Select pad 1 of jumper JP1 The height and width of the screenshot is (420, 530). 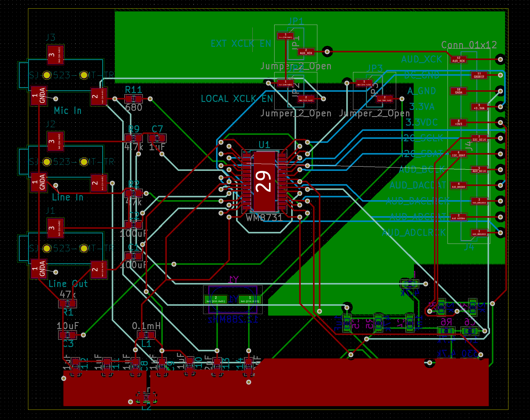[x=285, y=36]
